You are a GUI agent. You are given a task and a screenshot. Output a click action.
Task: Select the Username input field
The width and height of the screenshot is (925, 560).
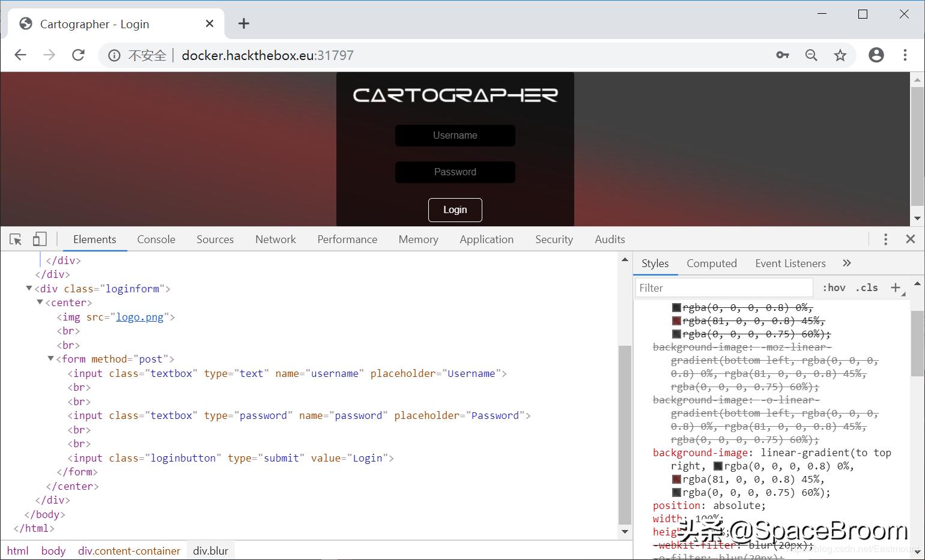(x=455, y=135)
